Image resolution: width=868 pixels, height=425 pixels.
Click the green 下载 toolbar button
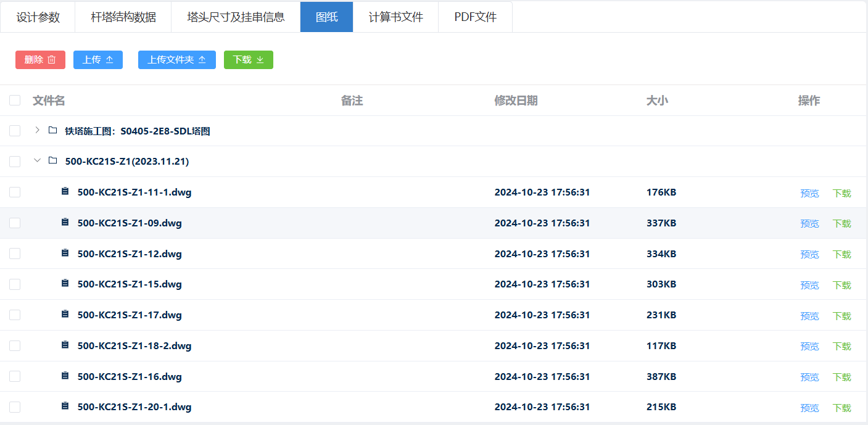(249, 60)
